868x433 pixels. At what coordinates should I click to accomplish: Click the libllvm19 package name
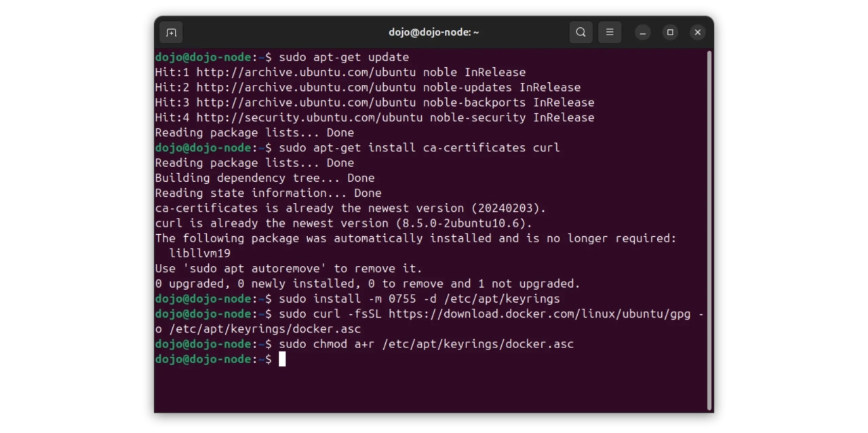199,254
